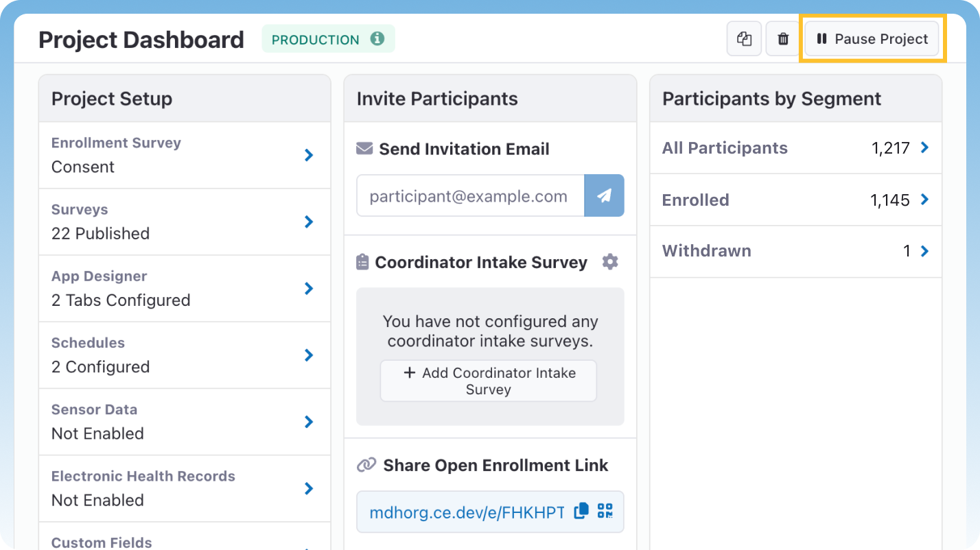980x550 pixels.
Task: Click the duplicate project icon
Action: (744, 38)
